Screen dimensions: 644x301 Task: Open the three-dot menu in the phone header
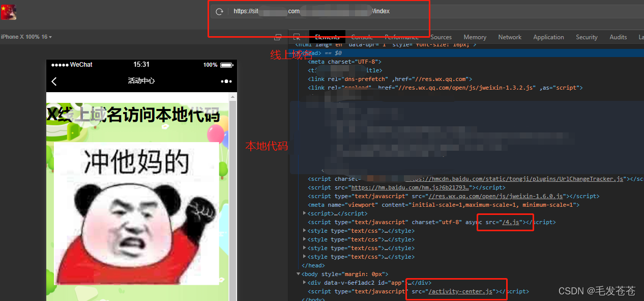click(226, 81)
